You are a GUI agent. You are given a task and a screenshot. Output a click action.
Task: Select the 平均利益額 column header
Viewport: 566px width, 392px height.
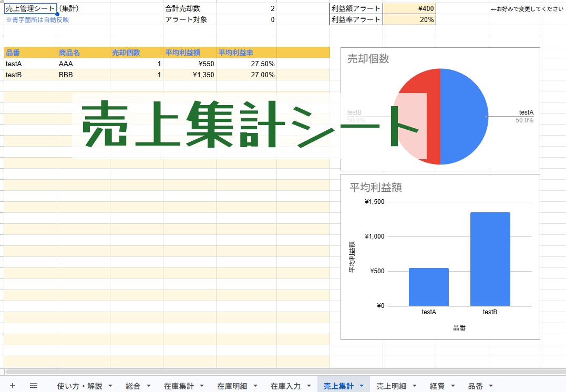[190, 53]
